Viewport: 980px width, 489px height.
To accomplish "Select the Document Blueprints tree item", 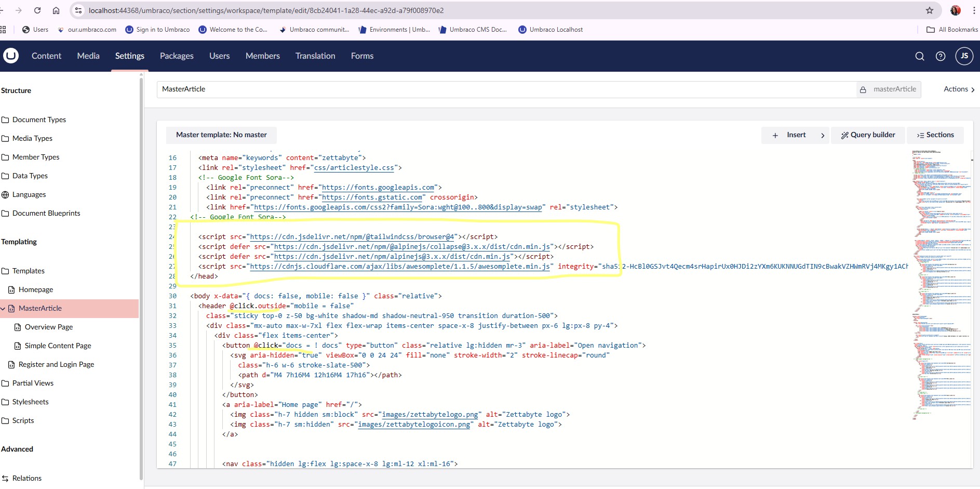I will pyautogui.click(x=46, y=213).
